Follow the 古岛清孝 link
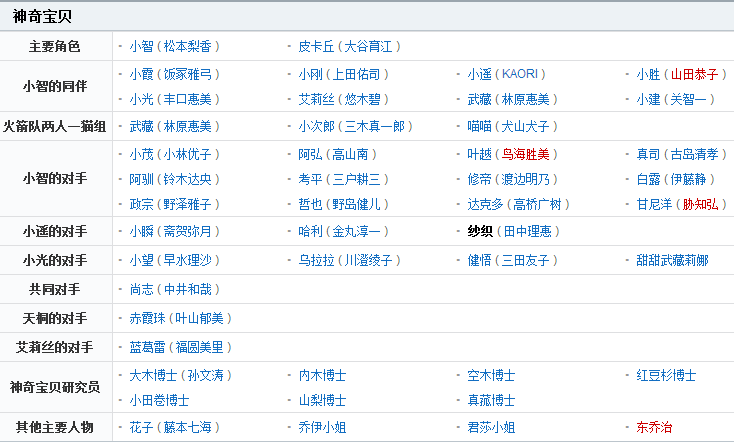The height and width of the screenshot is (443, 734). click(x=694, y=155)
